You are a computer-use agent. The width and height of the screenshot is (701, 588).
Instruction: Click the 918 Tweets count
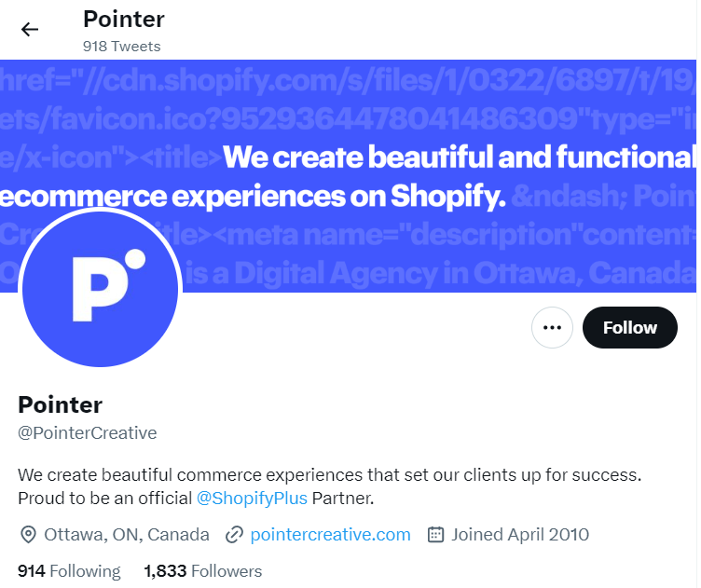[121, 46]
